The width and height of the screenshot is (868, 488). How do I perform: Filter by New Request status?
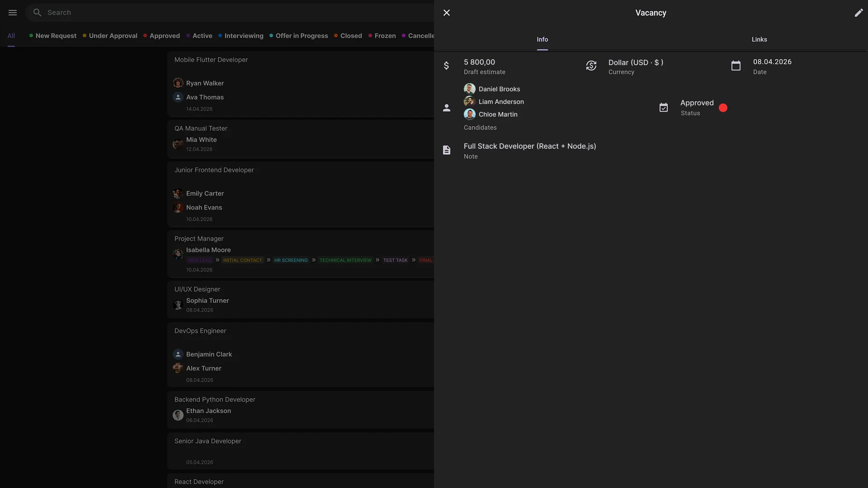56,36
